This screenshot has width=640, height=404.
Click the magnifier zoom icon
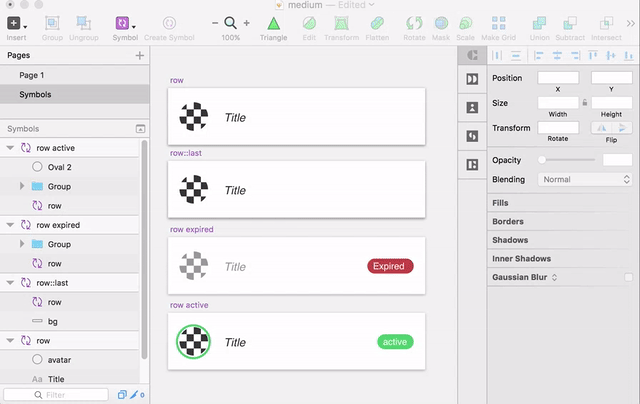(231, 23)
